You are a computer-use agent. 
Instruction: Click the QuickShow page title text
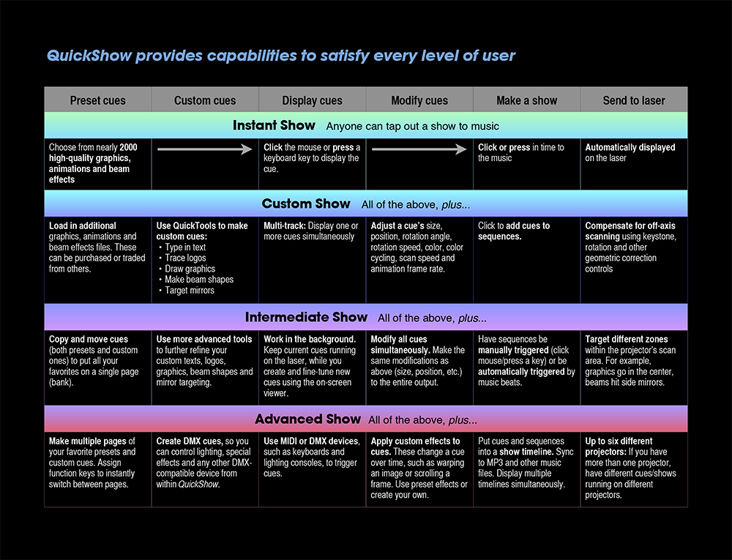click(x=281, y=56)
